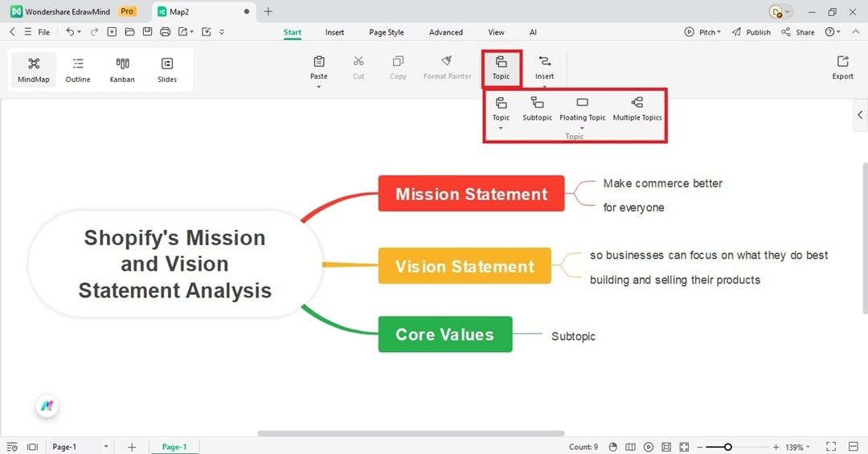Click the quick export icon in top toolbar
868x454 pixels.
[182, 32]
